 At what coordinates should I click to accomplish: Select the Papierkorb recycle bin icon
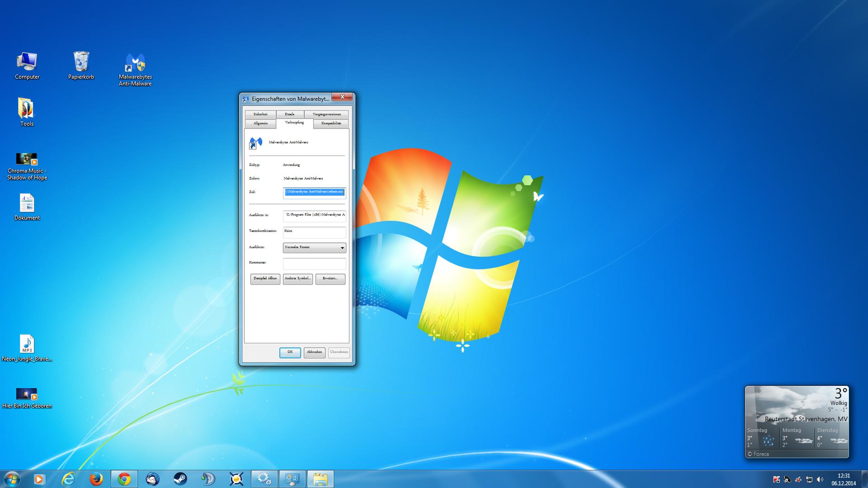click(81, 66)
